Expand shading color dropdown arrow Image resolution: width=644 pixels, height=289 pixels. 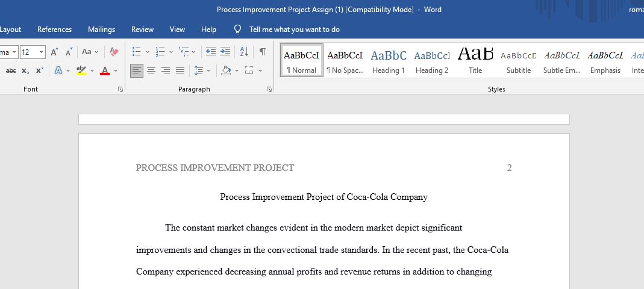pos(237,70)
